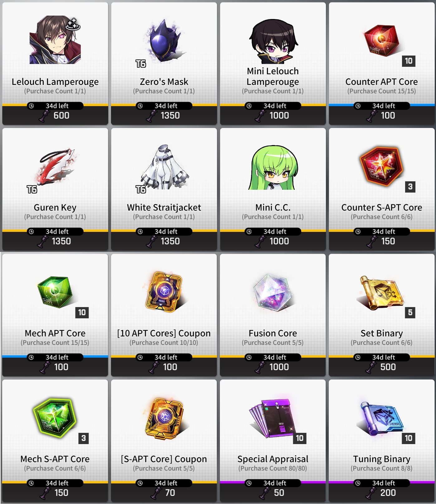Open the green Mech APT Core cube
The width and height of the screenshot is (436, 504).
pyautogui.click(x=55, y=292)
